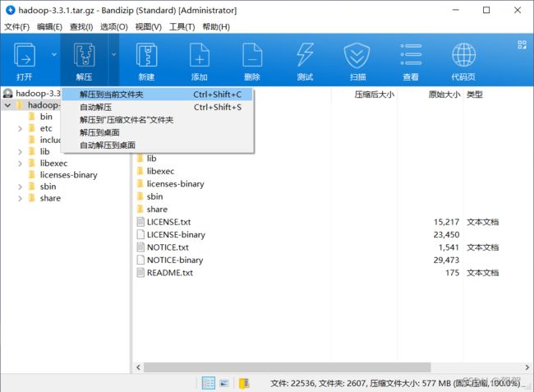Select licenses-binary folder in left tree

(x=63, y=175)
